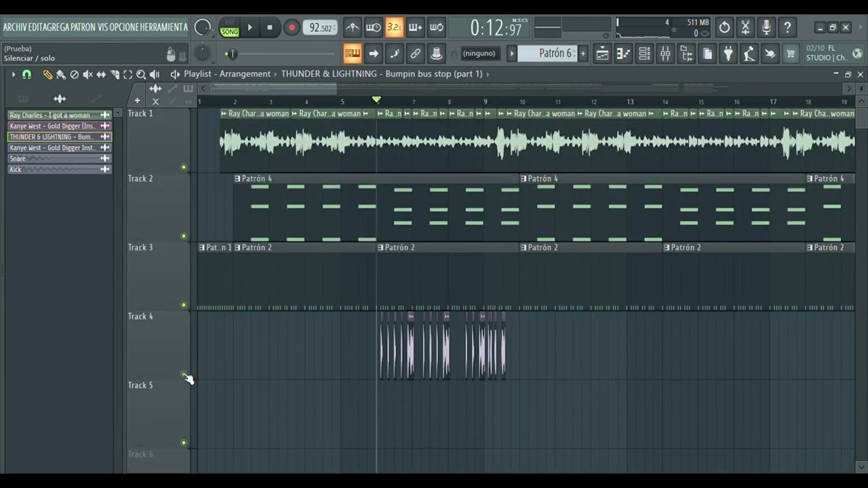Screen dimensions: 868x488
Task: Open the playlist menu arrow at far left
Action: click(x=13, y=75)
